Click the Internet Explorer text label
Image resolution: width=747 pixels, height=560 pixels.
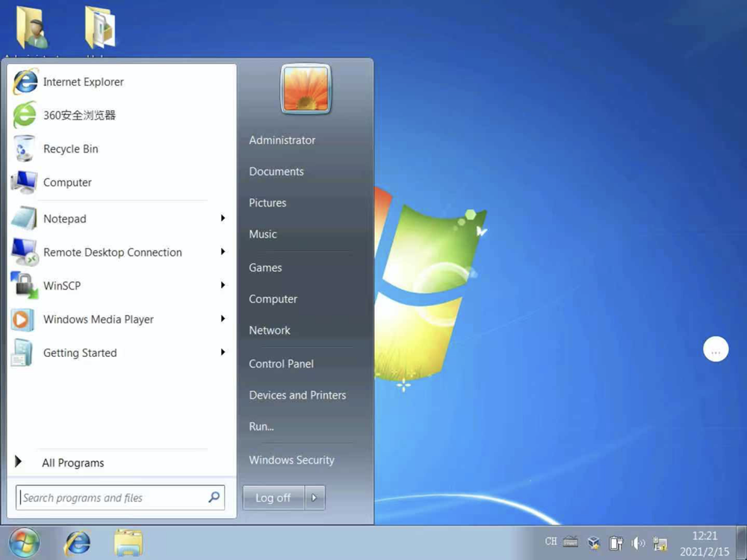point(84,82)
